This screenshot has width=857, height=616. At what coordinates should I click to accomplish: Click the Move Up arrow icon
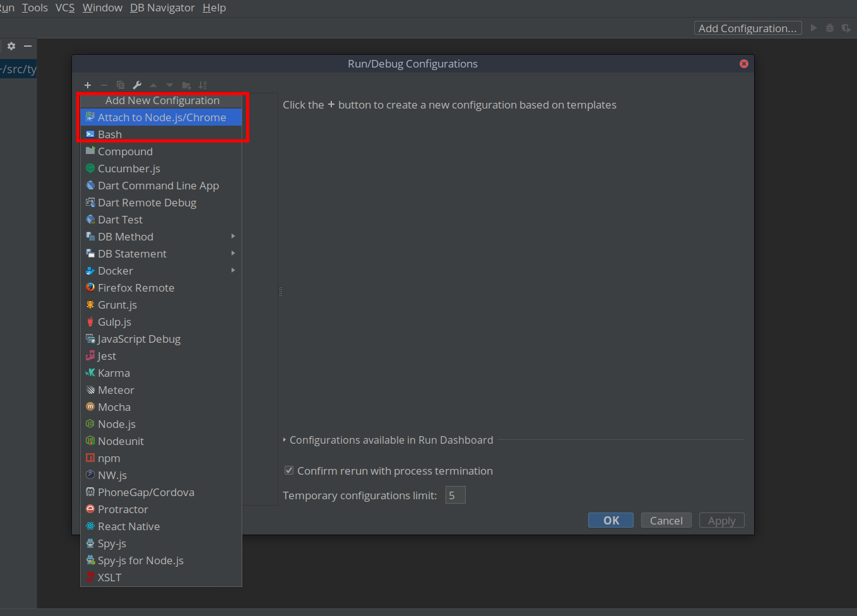click(153, 85)
